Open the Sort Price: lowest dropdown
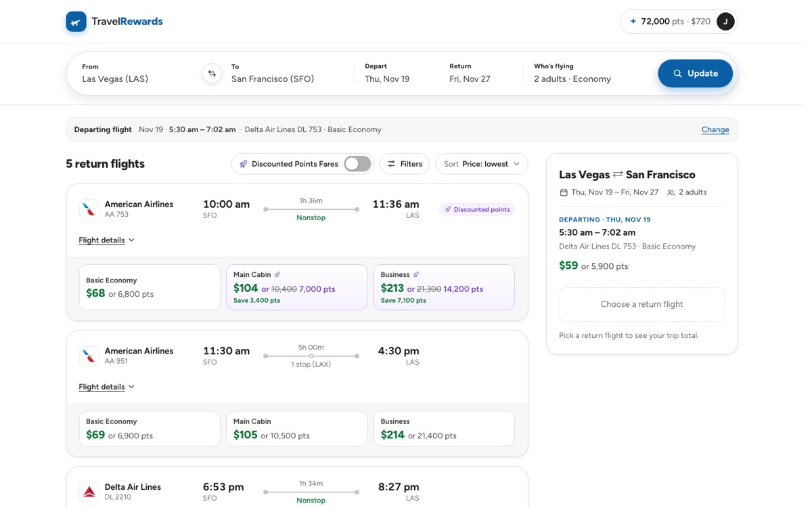The image size is (812, 508). click(482, 164)
